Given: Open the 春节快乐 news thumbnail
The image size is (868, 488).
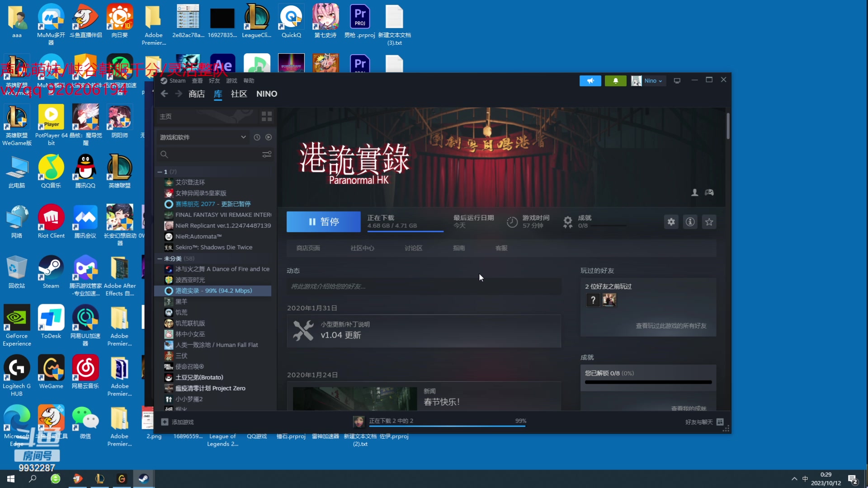Looking at the screenshot, I should pyautogui.click(x=355, y=399).
